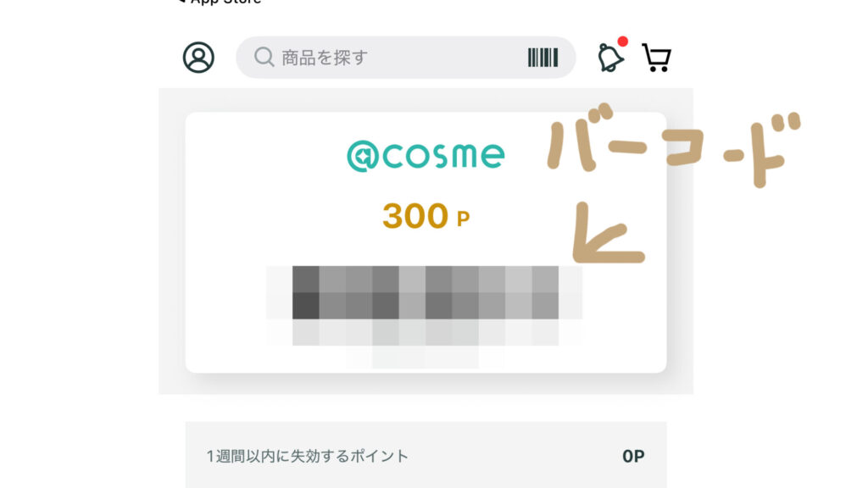Image resolution: width=868 pixels, height=488 pixels.
Task: Tap the 商品を探す placeholder text
Action: pyautogui.click(x=325, y=58)
